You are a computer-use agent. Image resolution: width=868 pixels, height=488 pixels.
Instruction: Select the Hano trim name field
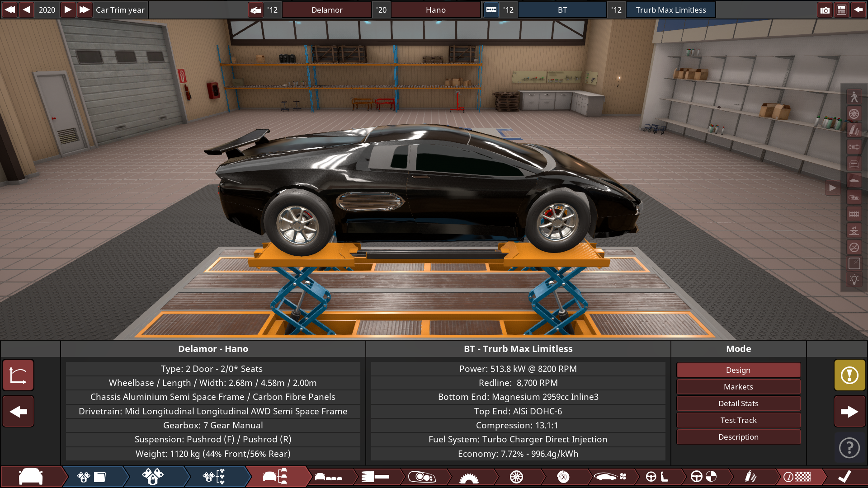click(x=435, y=10)
